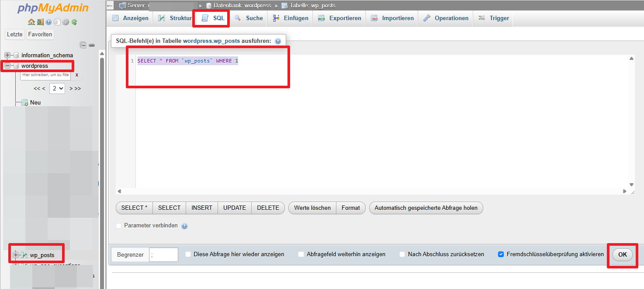The image size is (644, 289).
Task: Click the table filter text box
Action: [x=45, y=75]
